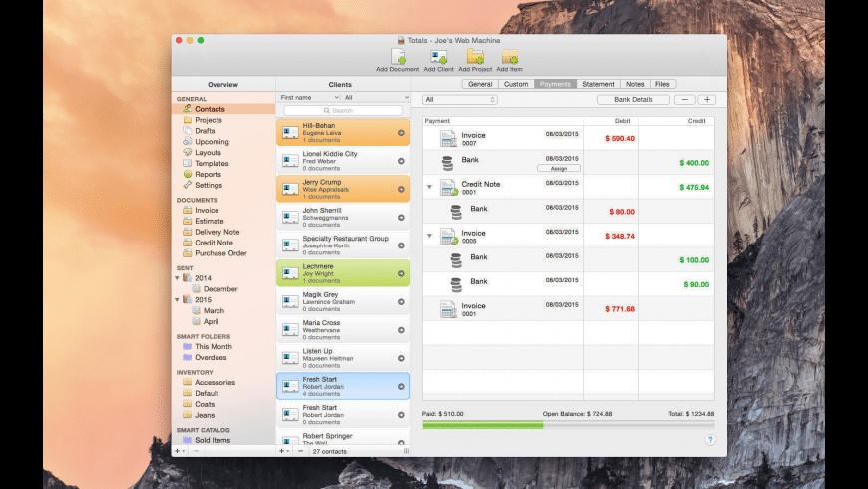This screenshot has width=868, height=489.
Task: Click the Assign button under Bank payment
Action: coord(558,168)
